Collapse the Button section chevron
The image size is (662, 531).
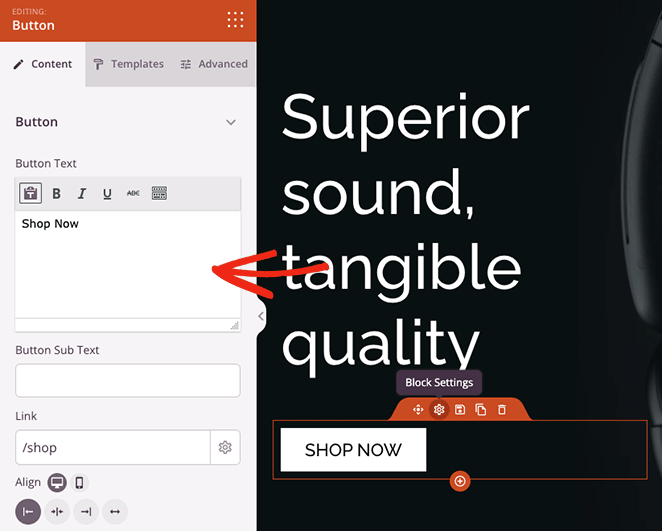click(x=231, y=122)
